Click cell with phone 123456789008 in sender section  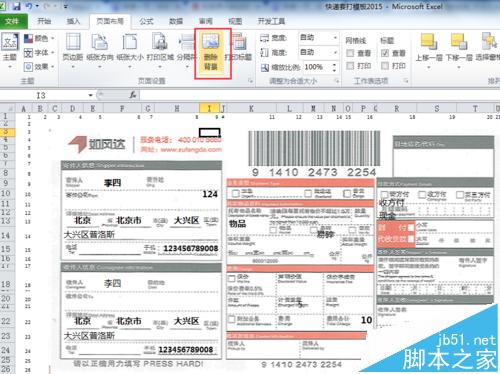pos(190,248)
